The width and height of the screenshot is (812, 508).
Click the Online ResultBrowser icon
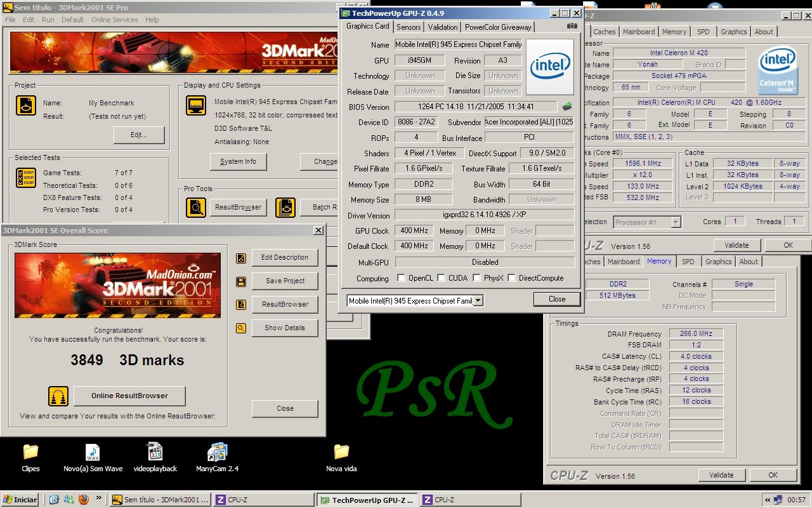[x=58, y=396]
